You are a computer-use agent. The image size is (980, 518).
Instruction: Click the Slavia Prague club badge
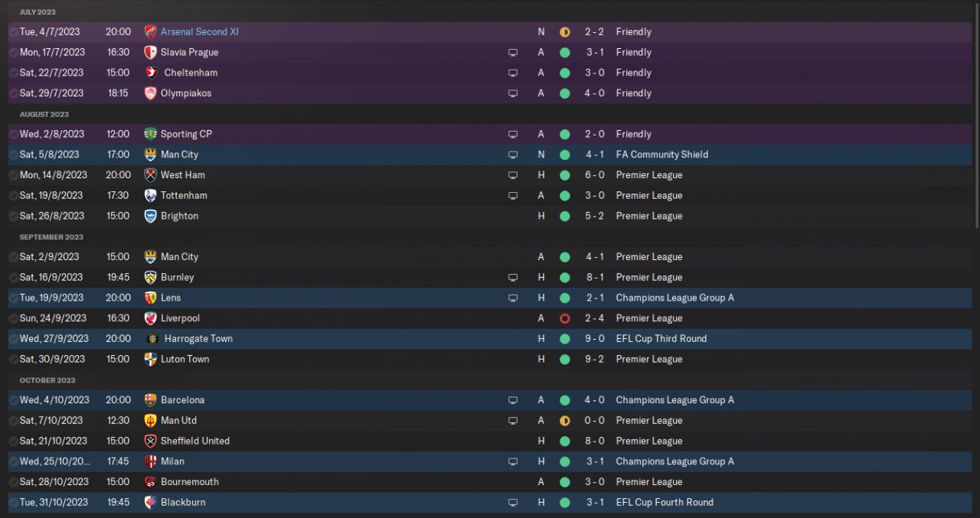[150, 53]
